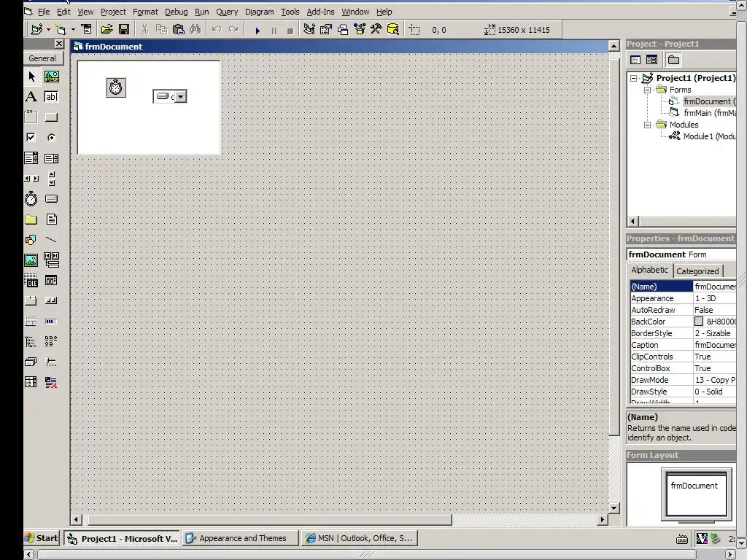747x560 pixels.
Task: Select the Label control tool
Action: [31, 97]
